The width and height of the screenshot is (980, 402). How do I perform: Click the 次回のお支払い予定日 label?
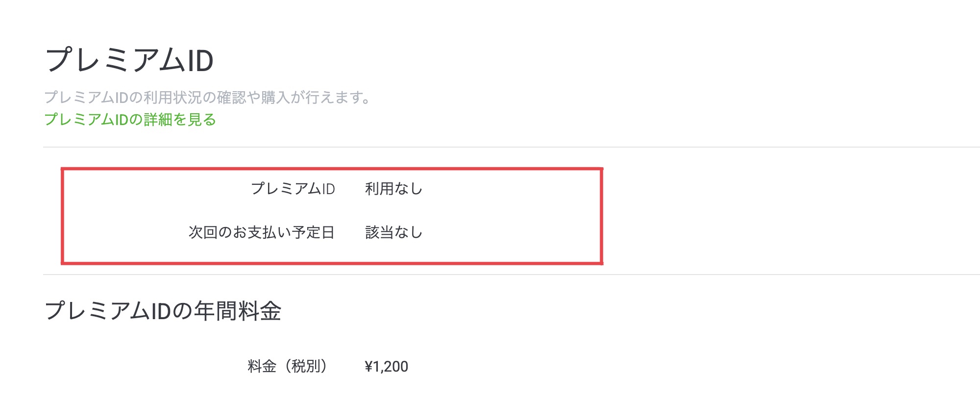click(262, 232)
